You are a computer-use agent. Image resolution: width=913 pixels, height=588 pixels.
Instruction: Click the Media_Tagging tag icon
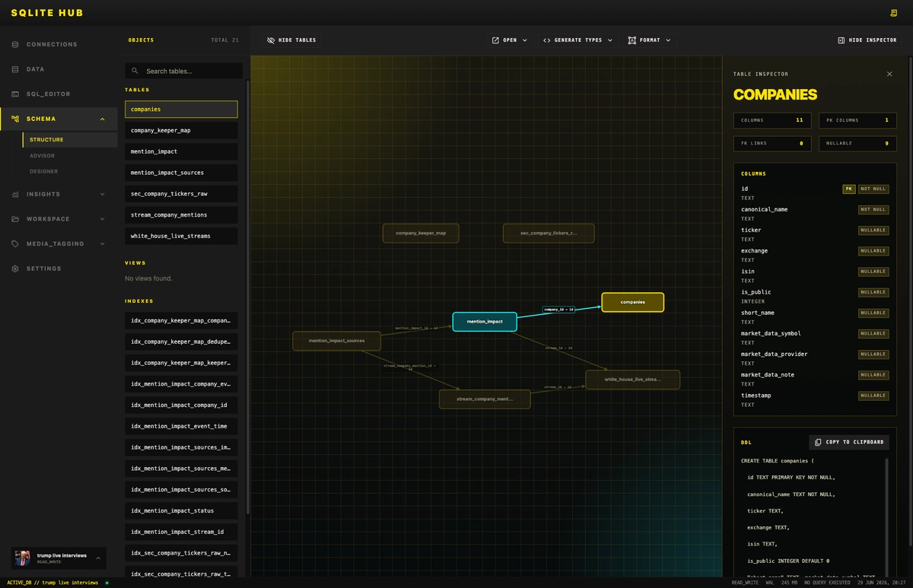15,243
